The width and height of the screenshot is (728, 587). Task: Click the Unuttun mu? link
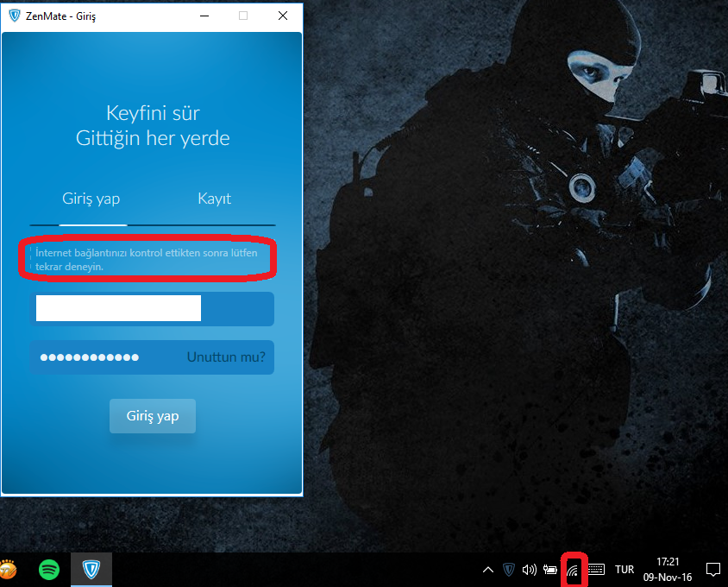click(x=226, y=357)
